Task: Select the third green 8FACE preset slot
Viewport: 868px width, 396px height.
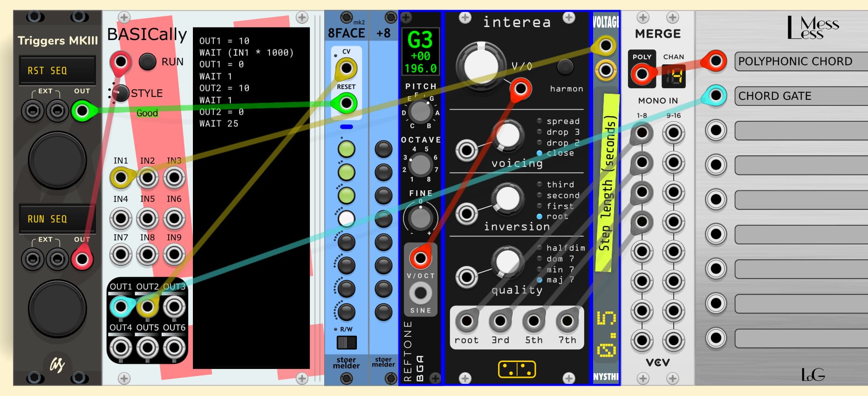Action: click(346, 195)
